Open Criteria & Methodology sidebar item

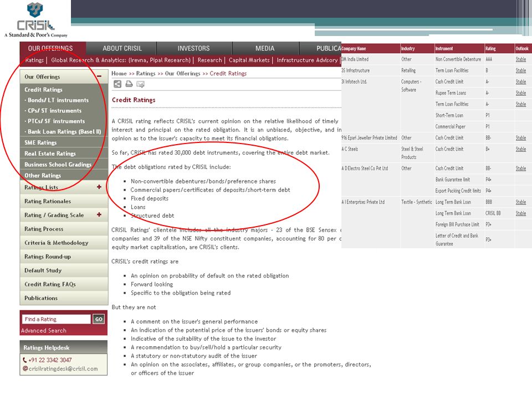(64, 243)
